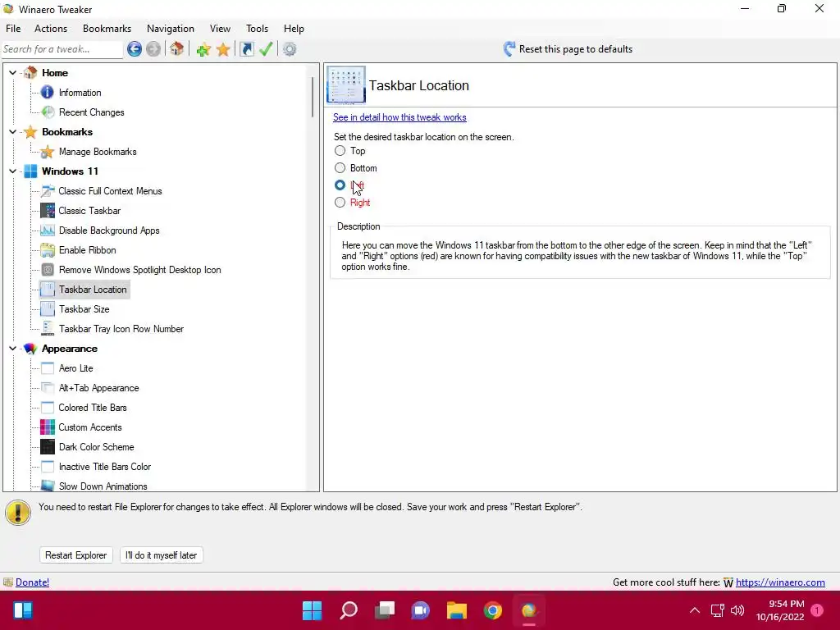Click the green checkmark apply icon
The image size is (840, 630).
point(266,49)
